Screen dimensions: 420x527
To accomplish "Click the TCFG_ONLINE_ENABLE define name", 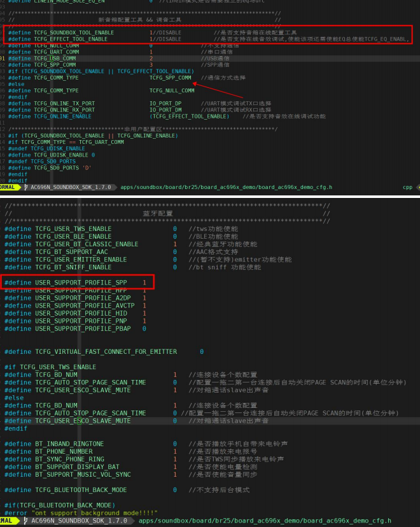I will 62,116.
